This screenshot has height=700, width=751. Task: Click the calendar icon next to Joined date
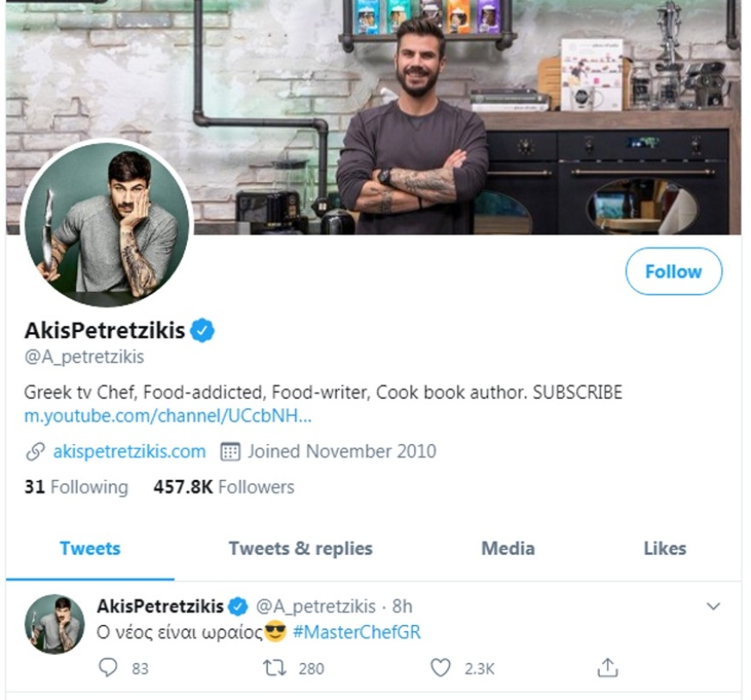click(230, 452)
